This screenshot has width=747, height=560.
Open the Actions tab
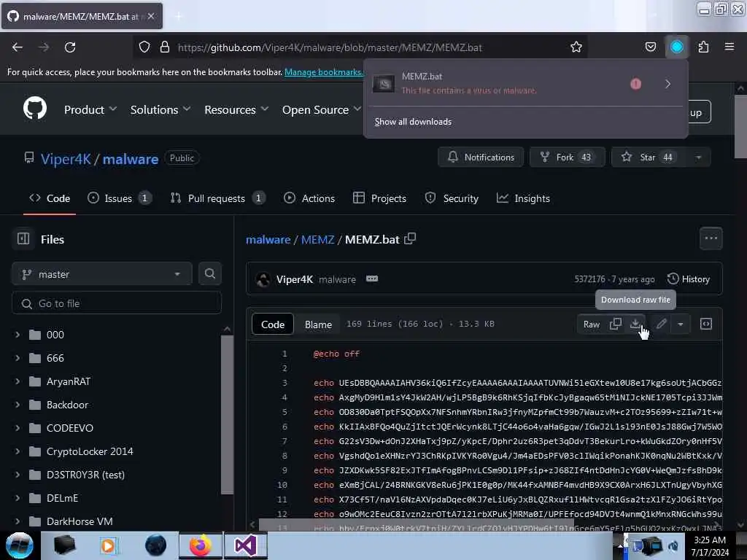309,198
